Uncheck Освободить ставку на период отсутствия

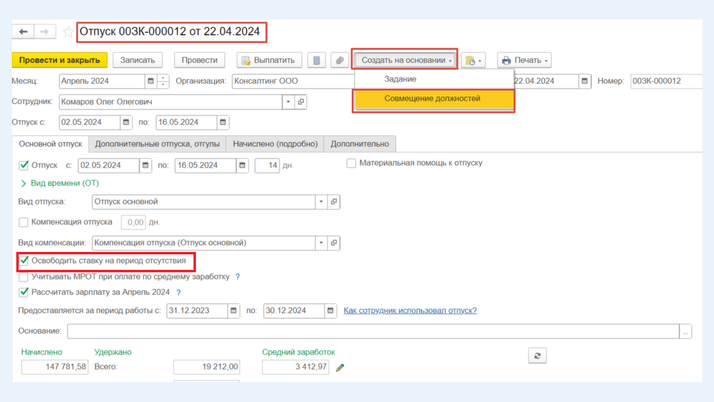(x=24, y=261)
